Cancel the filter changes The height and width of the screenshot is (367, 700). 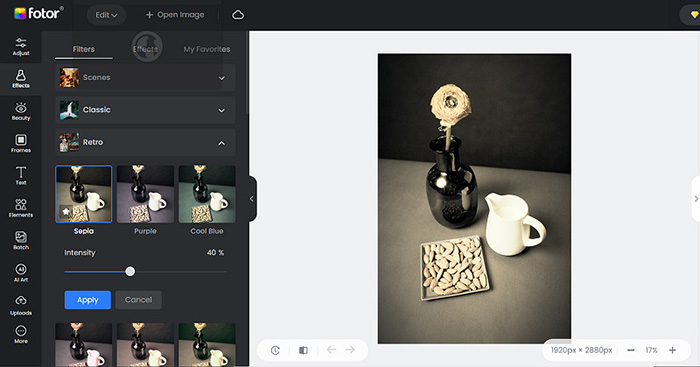(138, 300)
